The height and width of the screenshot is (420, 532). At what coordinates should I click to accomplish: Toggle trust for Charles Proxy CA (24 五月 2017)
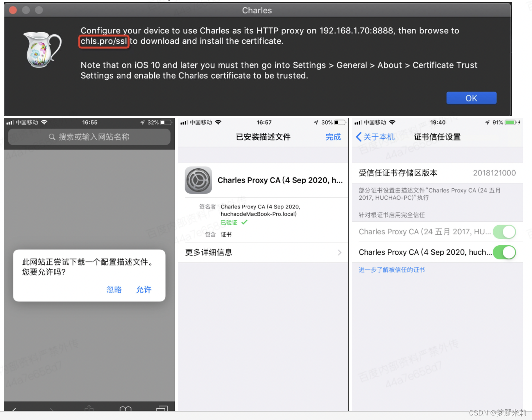504,232
